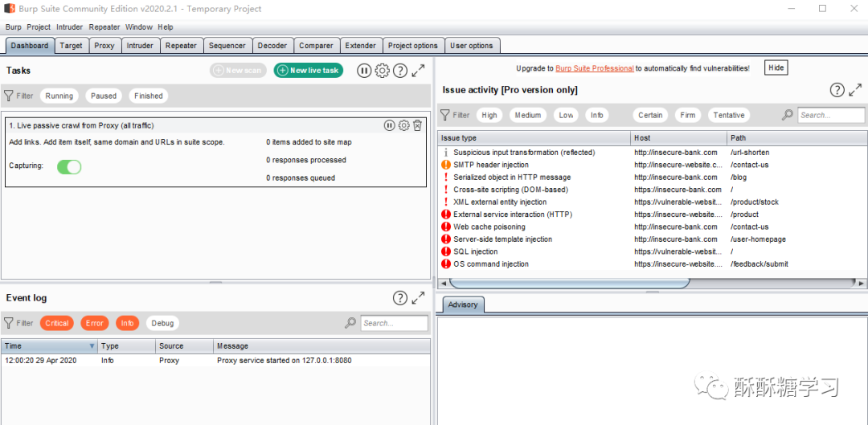Switch to the Target tab
The image size is (868, 425).
tap(72, 45)
